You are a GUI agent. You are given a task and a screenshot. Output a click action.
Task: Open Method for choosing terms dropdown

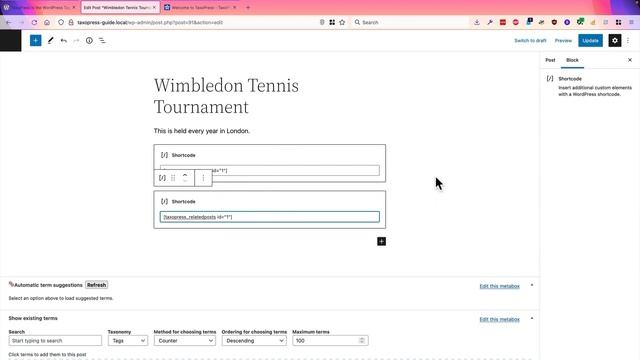(184, 340)
